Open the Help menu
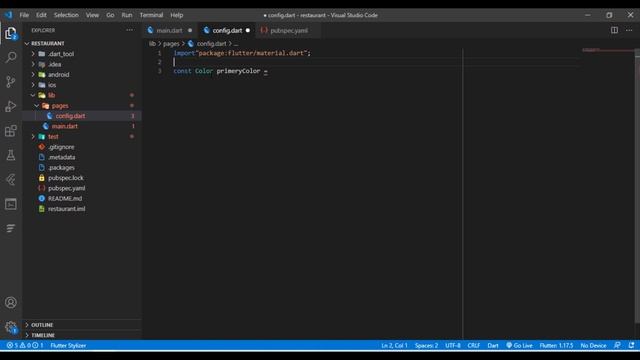Screen dimensions: 640x360 [x=177, y=15]
